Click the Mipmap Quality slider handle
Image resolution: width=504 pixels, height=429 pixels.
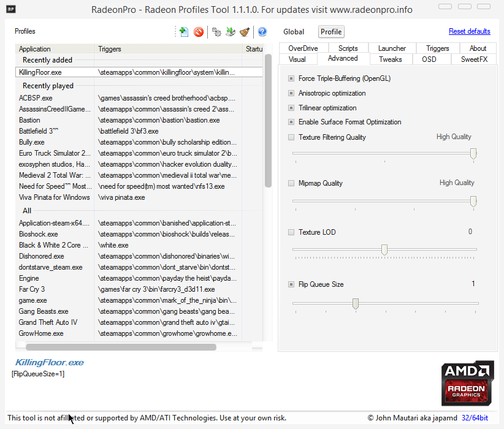click(473, 202)
